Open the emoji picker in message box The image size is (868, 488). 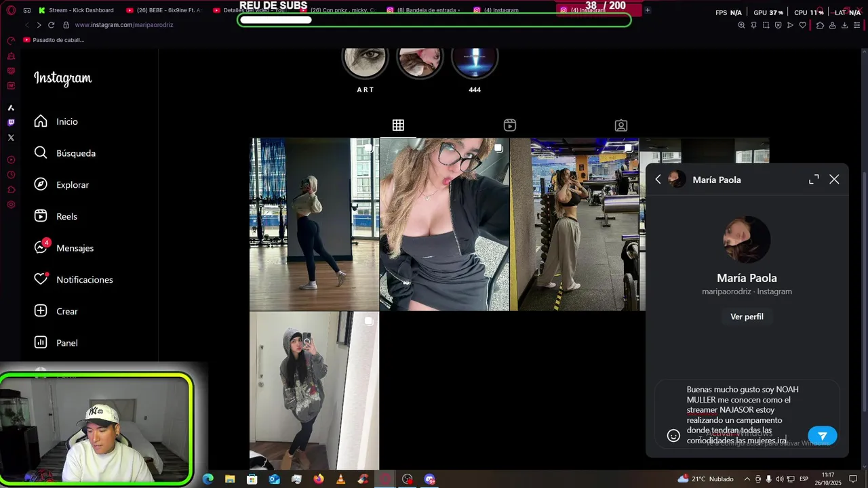[x=673, y=436]
